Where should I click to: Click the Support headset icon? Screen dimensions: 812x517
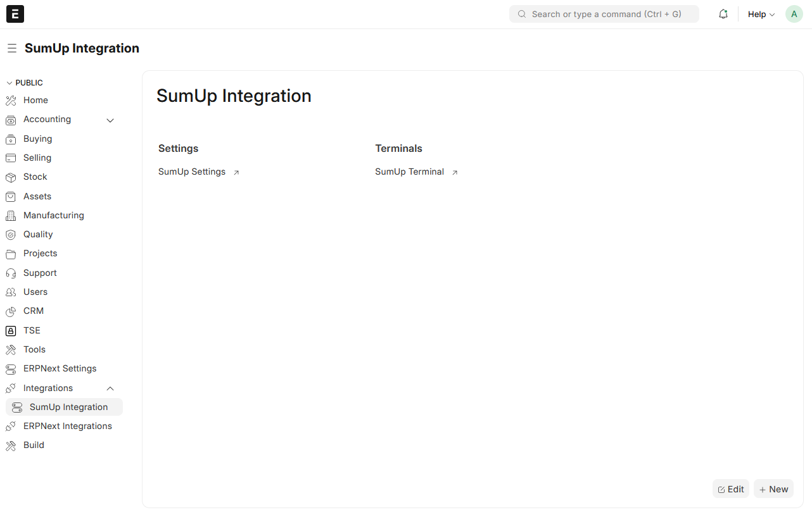click(x=11, y=273)
